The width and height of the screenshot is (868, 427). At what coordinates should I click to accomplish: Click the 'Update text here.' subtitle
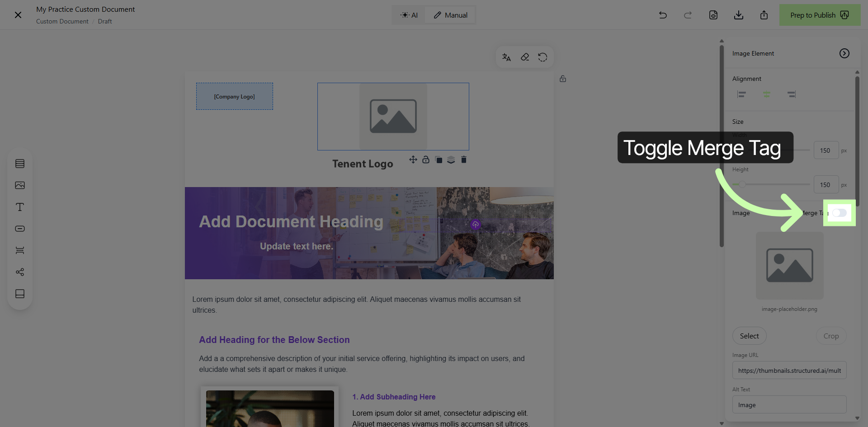[x=297, y=246]
